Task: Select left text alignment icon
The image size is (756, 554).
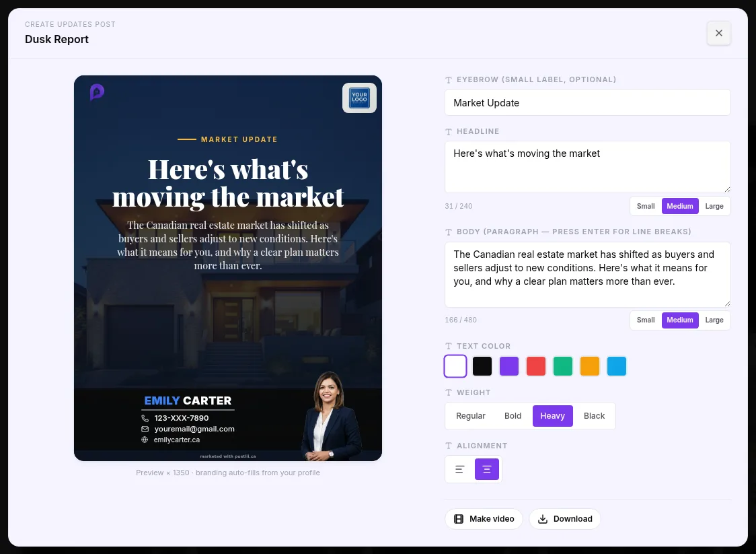Action: [x=460, y=469]
